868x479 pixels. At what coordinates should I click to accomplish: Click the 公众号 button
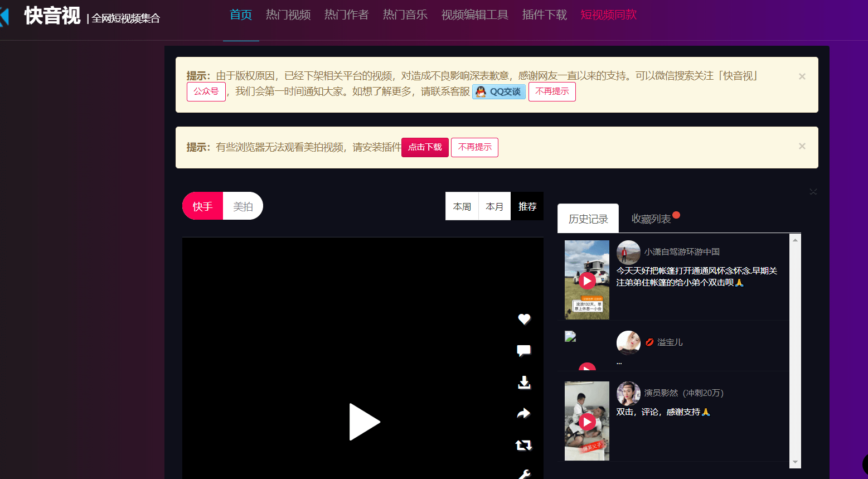point(206,91)
